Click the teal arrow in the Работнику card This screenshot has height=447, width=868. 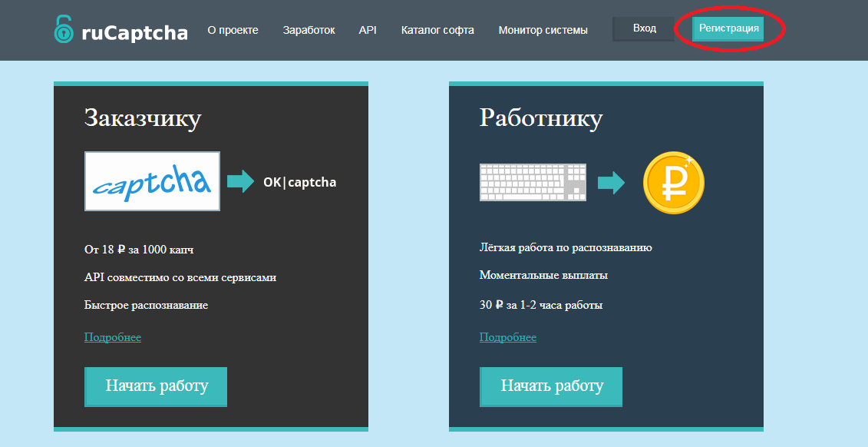coord(611,183)
